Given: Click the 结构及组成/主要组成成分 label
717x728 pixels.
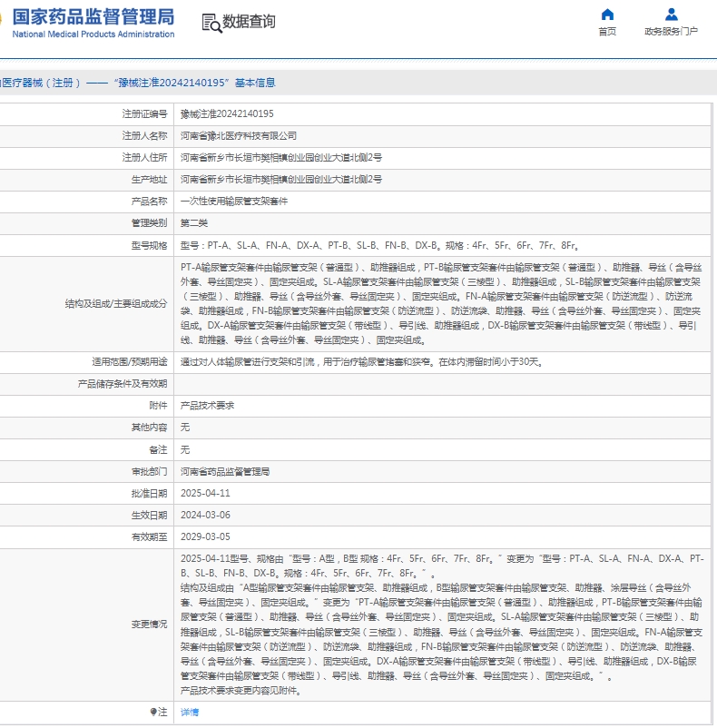Looking at the screenshot, I should [x=116, y=304].
